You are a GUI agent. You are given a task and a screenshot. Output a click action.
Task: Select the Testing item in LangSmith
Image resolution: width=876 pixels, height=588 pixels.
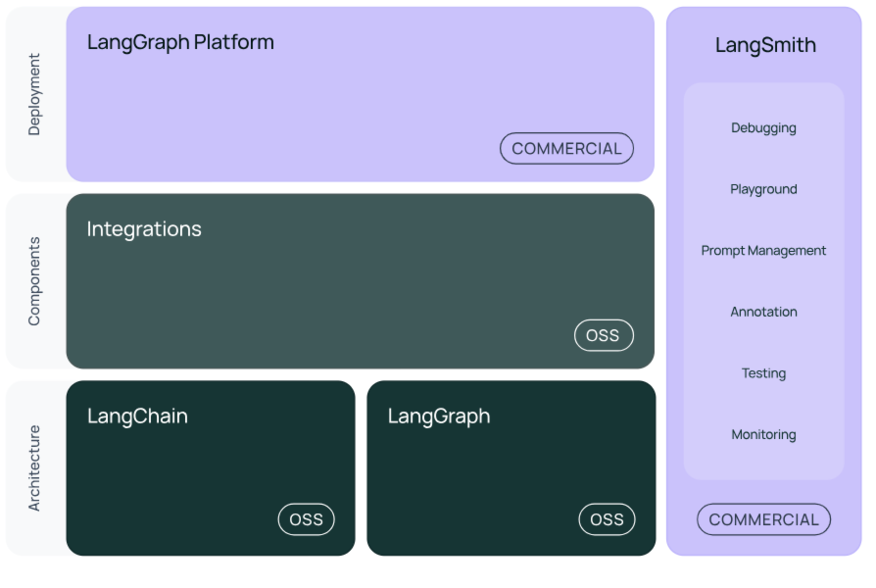763,372
